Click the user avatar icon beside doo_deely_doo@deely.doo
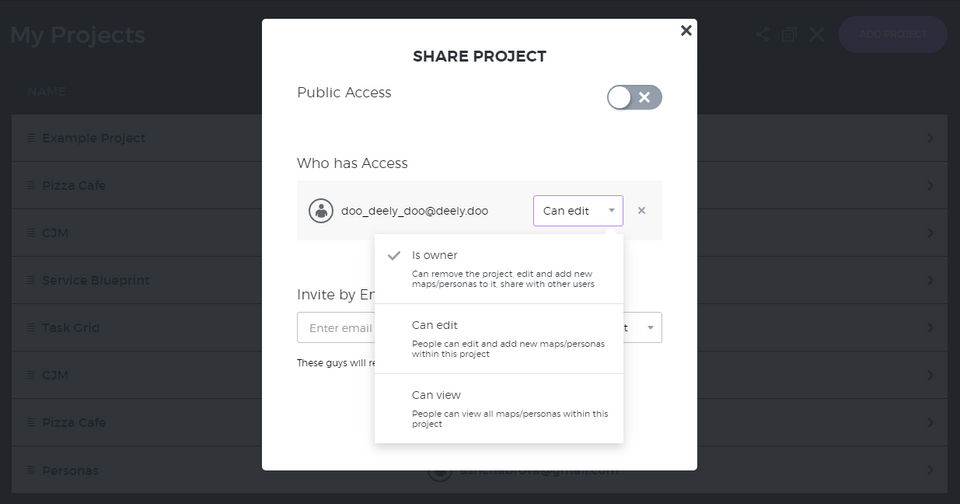The height and width of the screenshot is (504, 960). 320,211
